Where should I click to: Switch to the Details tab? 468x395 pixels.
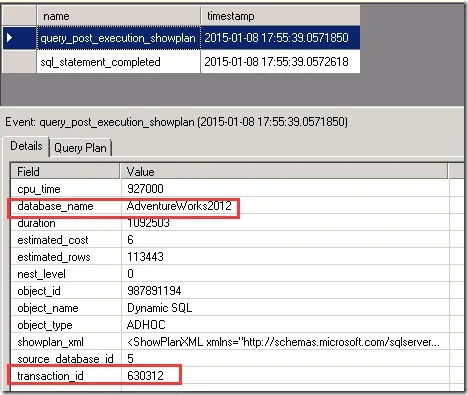point(26,146)
